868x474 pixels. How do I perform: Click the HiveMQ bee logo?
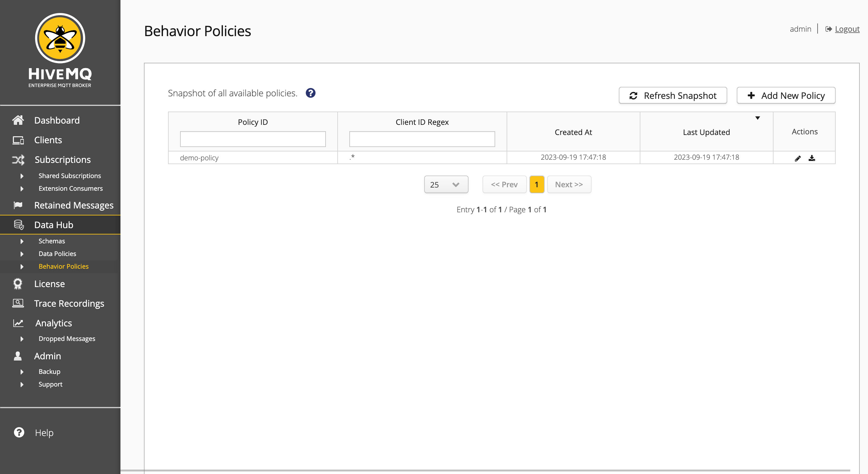tap(60, 38)
